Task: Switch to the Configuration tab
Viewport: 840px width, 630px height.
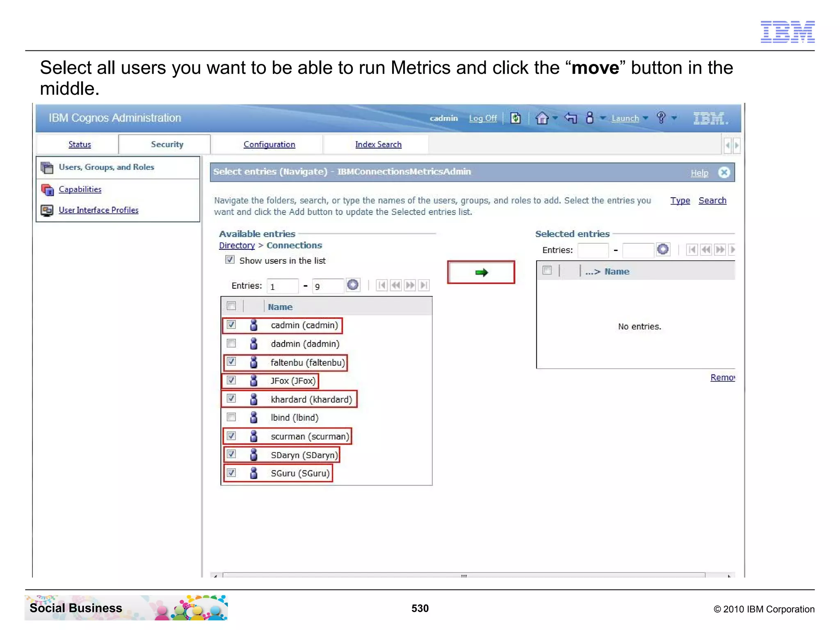Action: coord(269,144)
